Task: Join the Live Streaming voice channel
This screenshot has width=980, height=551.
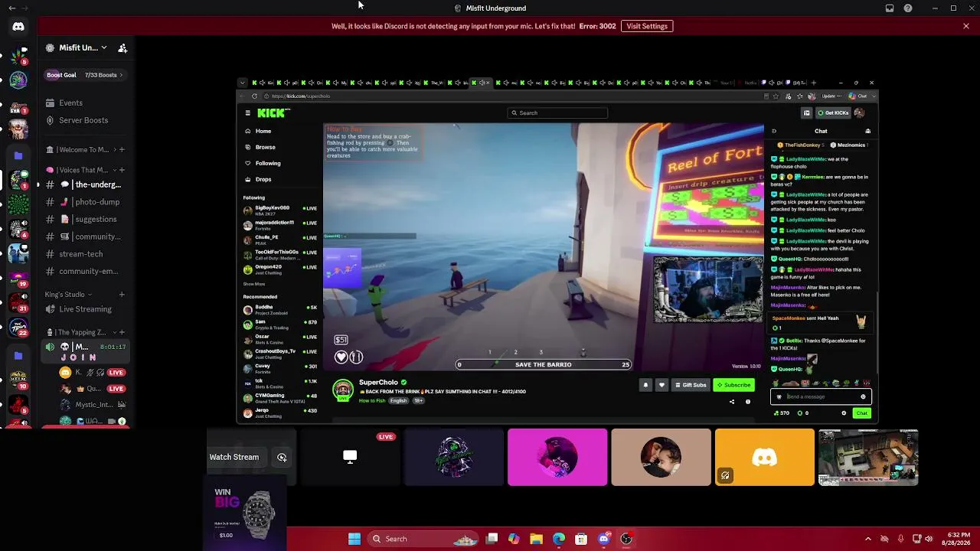Action: (x=85, y=309)
